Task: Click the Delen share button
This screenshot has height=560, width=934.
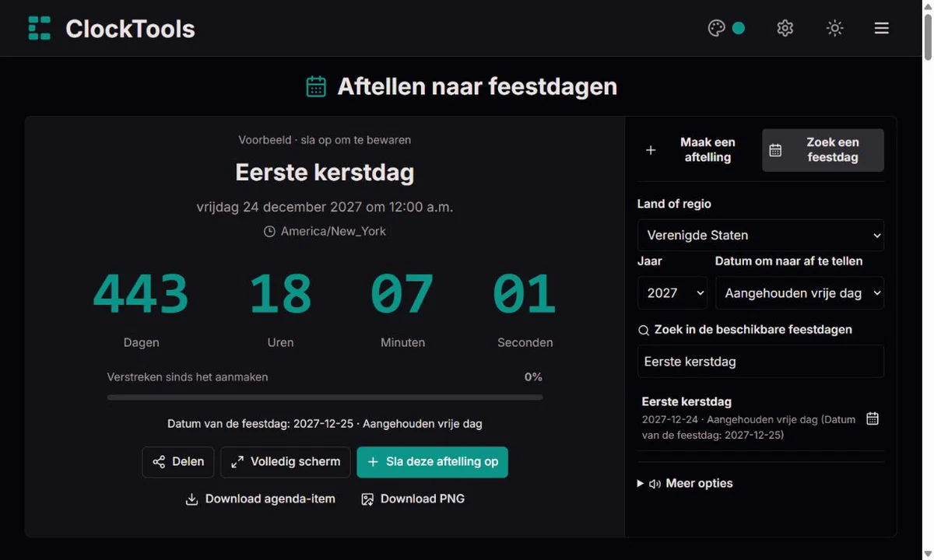Action: 178,462
